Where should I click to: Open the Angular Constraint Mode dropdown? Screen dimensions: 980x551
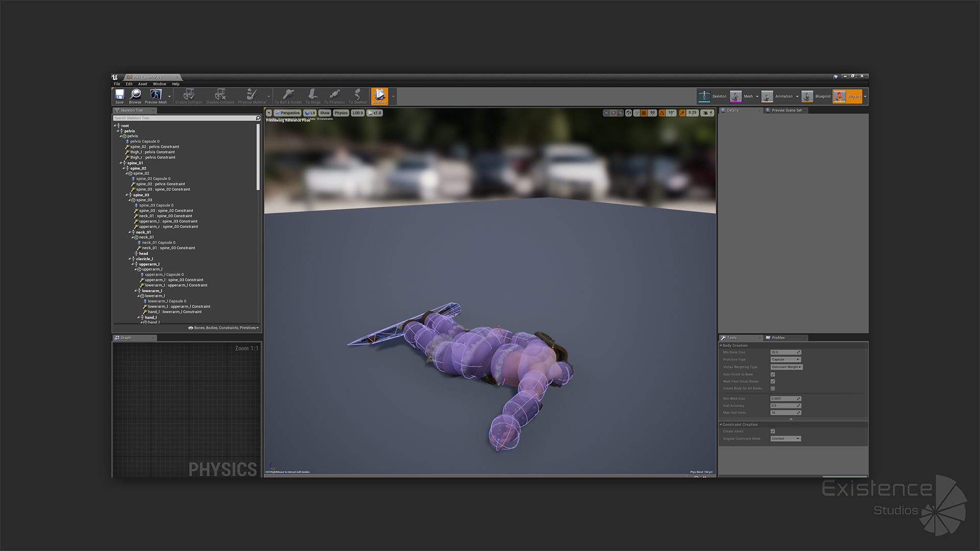(x=786, y=439)
